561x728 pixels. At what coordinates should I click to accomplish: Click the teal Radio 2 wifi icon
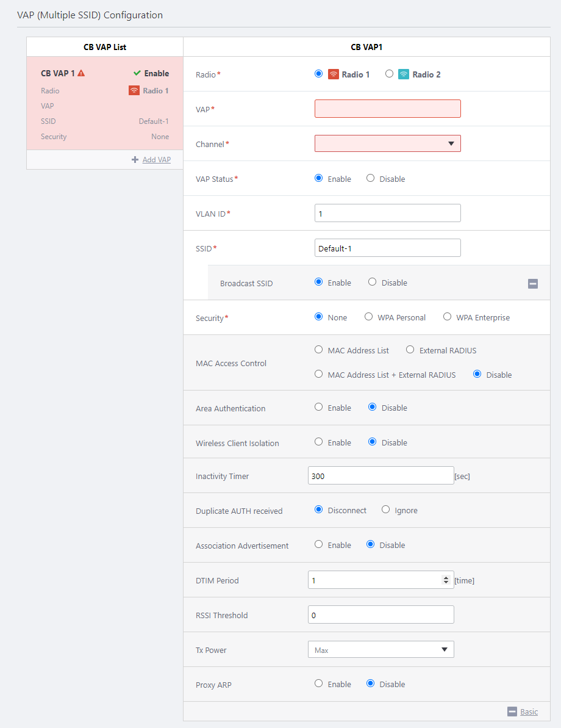[404, 74]
